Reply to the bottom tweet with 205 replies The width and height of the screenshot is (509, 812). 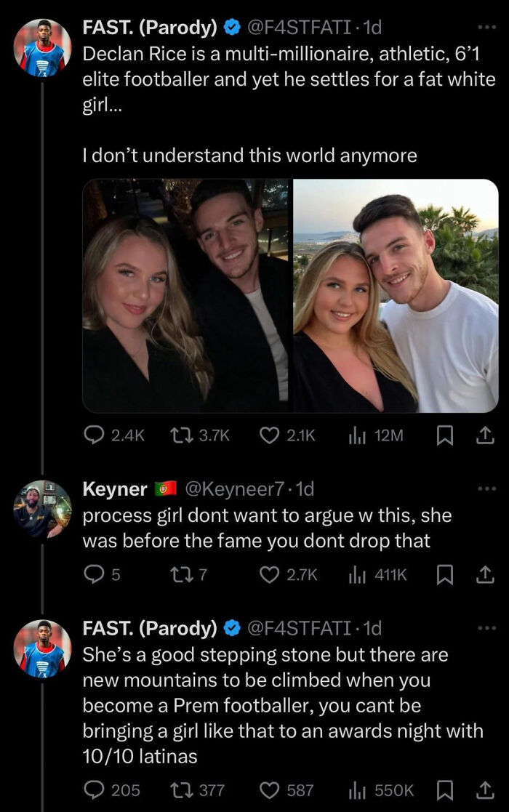[x=95, y=789]
